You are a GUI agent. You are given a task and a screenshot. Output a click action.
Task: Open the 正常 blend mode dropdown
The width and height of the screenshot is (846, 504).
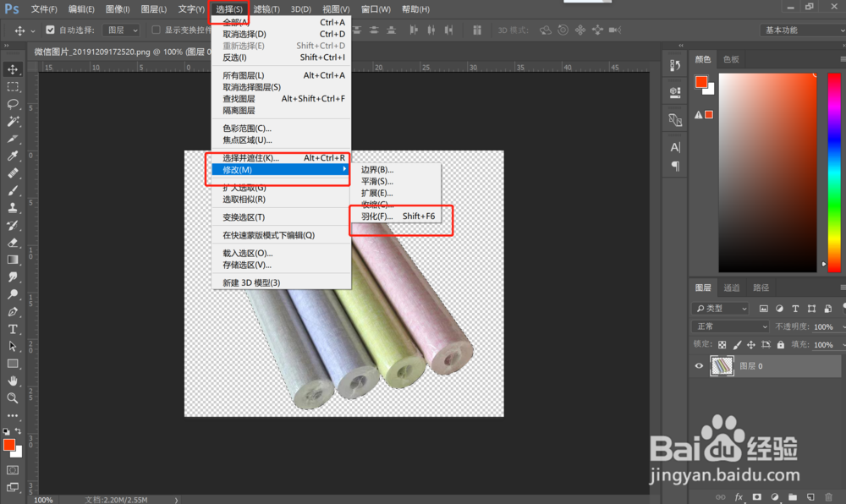(x=731, y=326)
